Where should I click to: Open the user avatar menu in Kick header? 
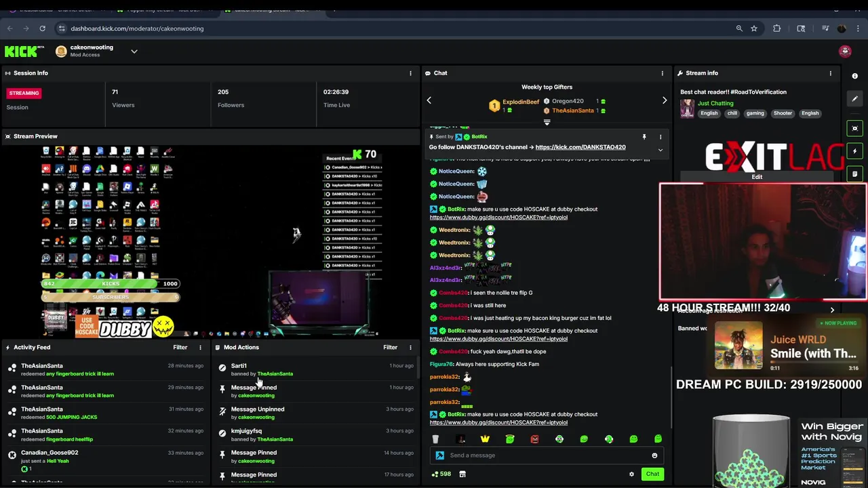(844, 52)
